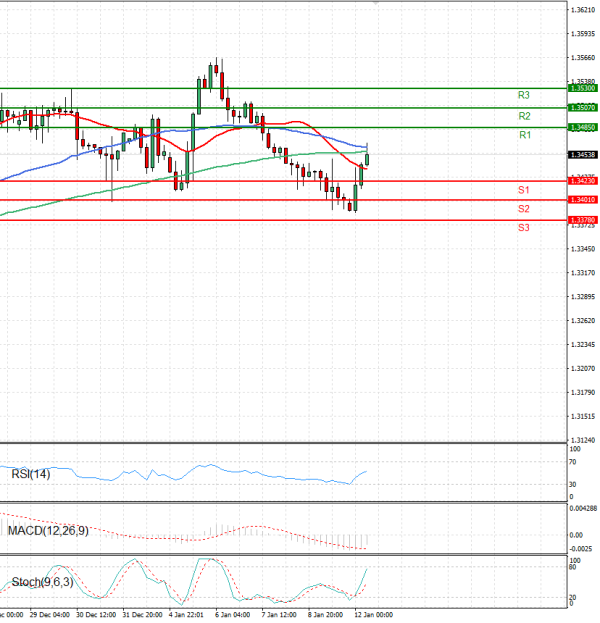
Task: Select the R2 resistance label
Action: [523, 116]
